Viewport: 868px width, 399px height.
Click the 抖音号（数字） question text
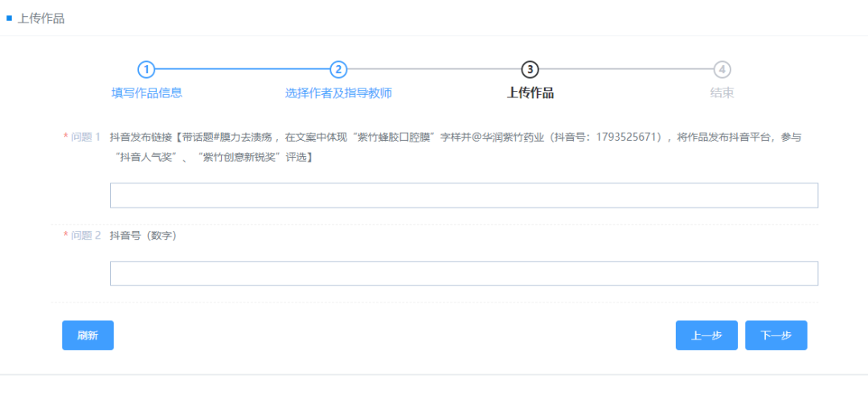coord(143,236)
